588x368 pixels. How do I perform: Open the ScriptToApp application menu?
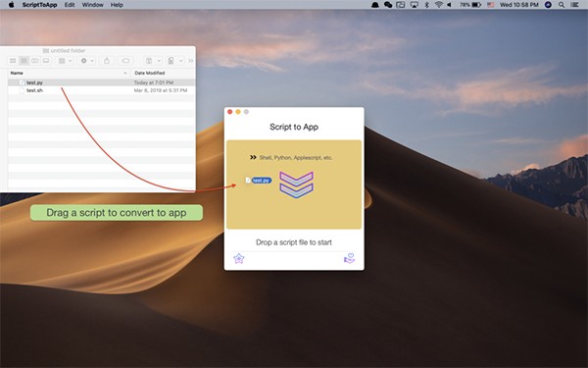pyautogui.click(x=39, y=5)
